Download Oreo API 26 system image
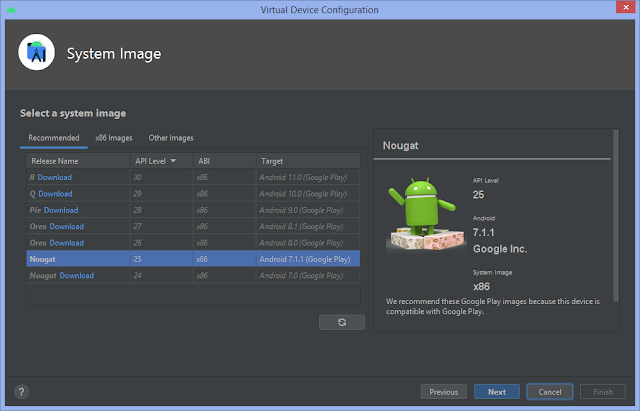The image size is (640, 411). tap(67, 242)
